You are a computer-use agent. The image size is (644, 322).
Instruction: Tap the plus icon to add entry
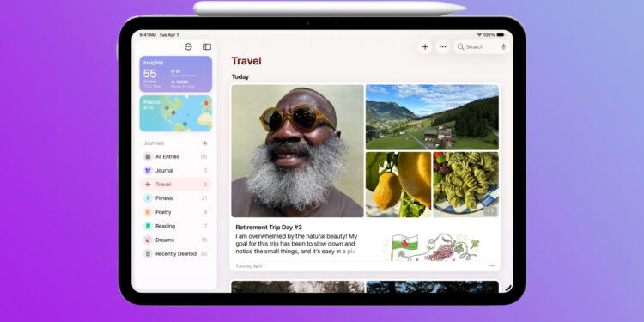[425, 47]
